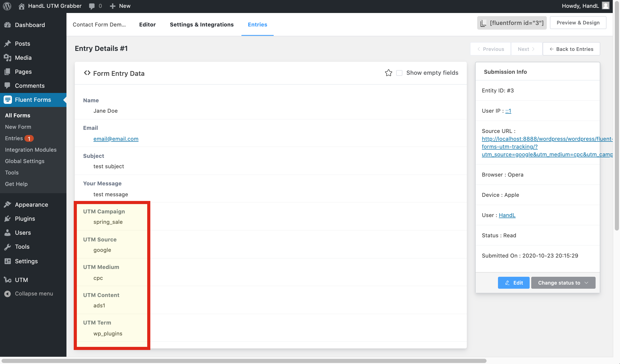Click the WordPress logo icon

click(7, 6)
